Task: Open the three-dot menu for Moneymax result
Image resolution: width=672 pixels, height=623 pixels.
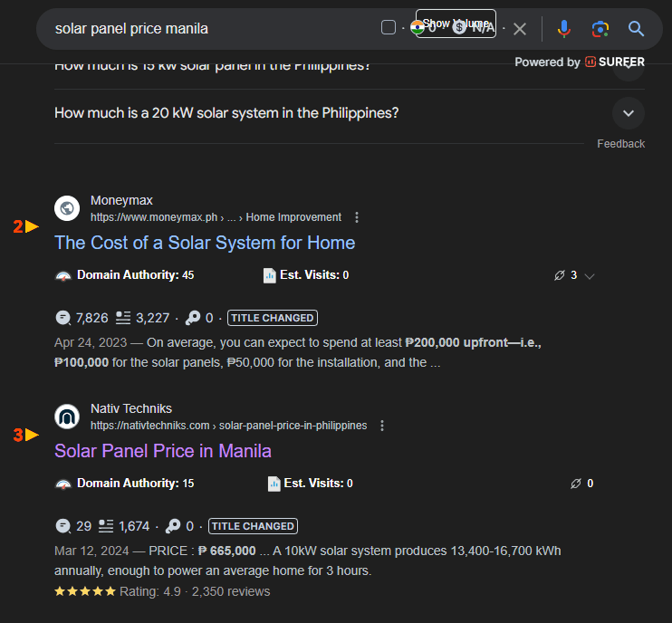Action: pos(357,217)
